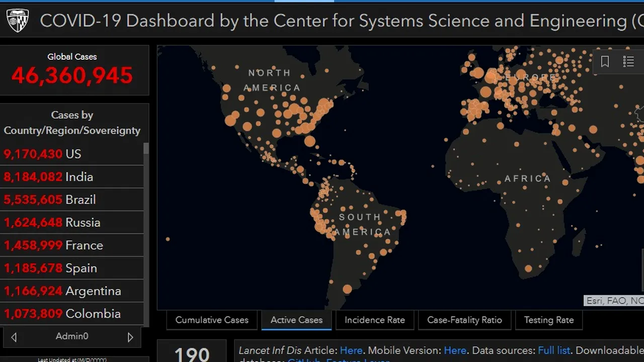Open the Incidence Rate tab
The image size is (644, 362).
[x=374, y=320]
